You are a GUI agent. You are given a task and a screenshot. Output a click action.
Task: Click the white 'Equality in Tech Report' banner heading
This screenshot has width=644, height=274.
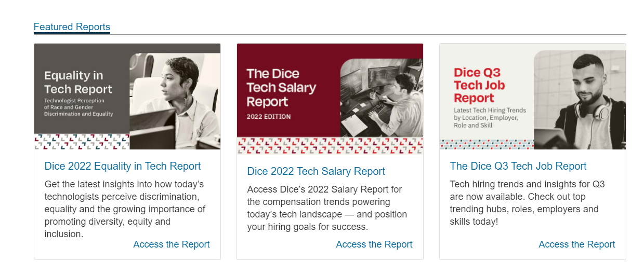point(78,82)
